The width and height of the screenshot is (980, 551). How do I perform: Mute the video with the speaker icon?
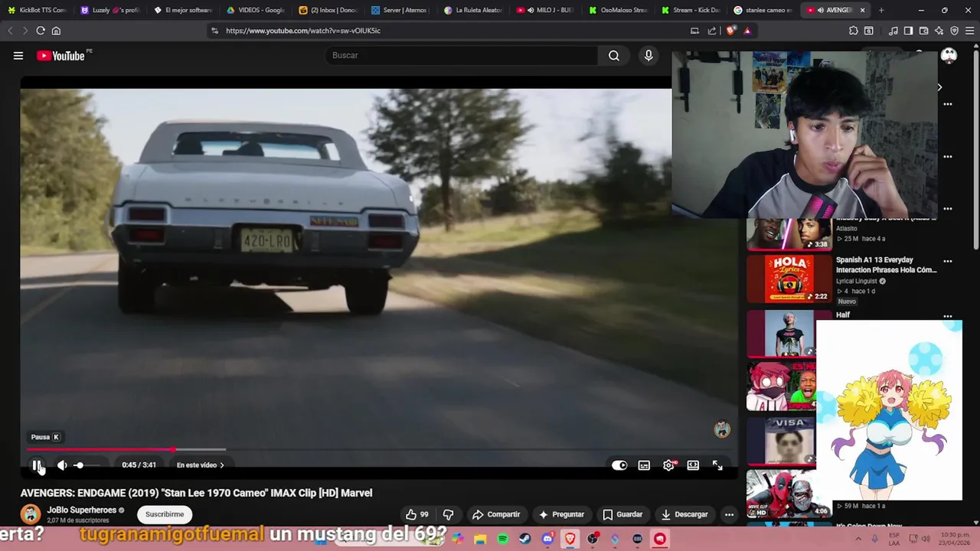[62, 465]
